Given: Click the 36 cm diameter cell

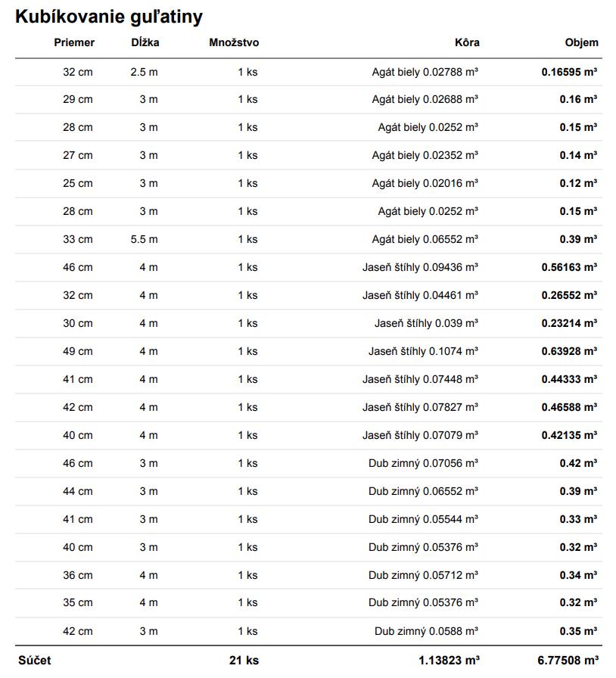Looking at the screenshot, I should point(78,575).
